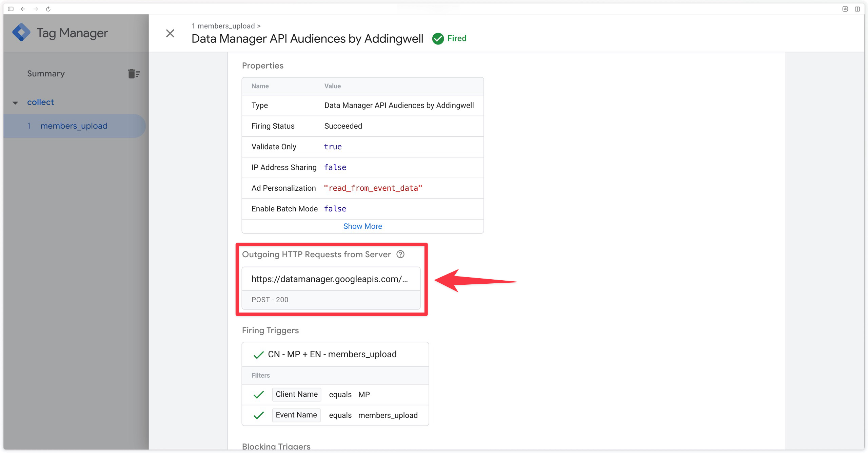The height and width of the screenshot is (453, 868).
Task: Toggle the browser sidebar icon at top left
Action: pyautogui.click(x=11, y=9)
